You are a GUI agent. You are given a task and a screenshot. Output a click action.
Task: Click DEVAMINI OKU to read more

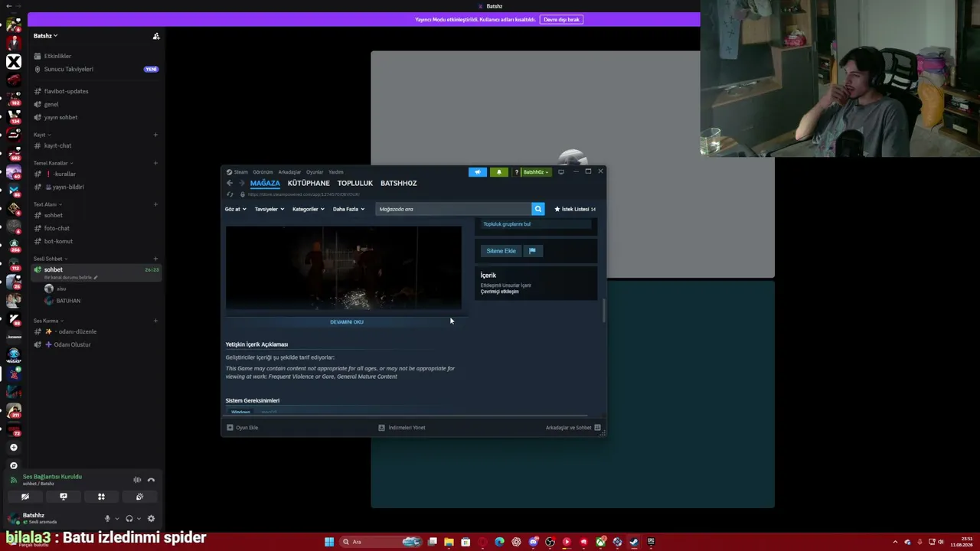347,322
